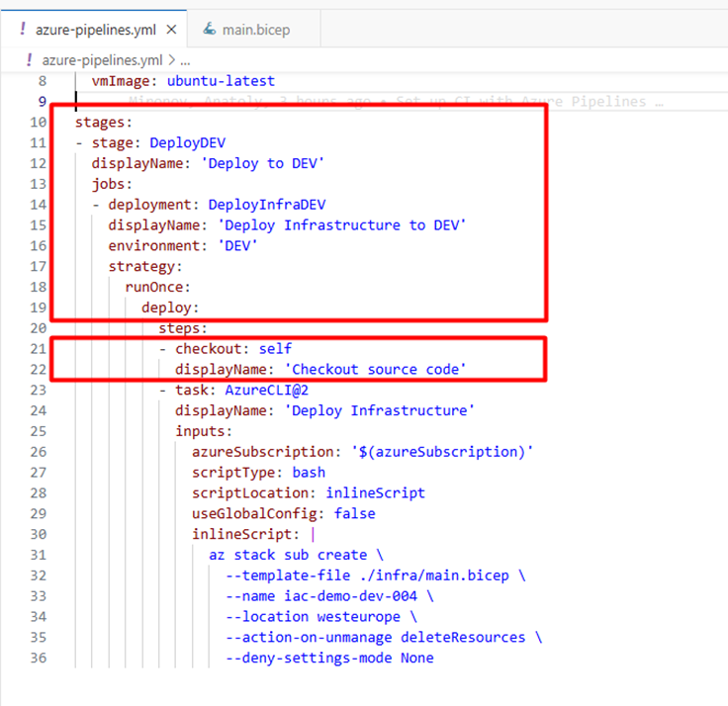Click the YAML exclamation icon on the active tab
728x706 pixels.
(x=22, y=30)
